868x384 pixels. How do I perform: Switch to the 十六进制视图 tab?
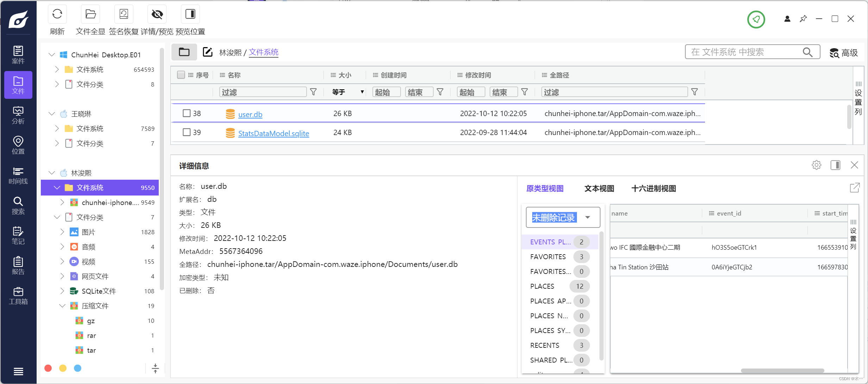click(653, 188)
